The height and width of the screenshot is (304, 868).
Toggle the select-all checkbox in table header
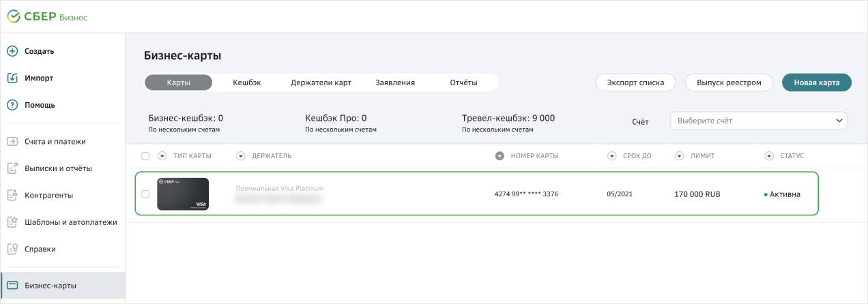pyautogui.click(x=145, y=156)
